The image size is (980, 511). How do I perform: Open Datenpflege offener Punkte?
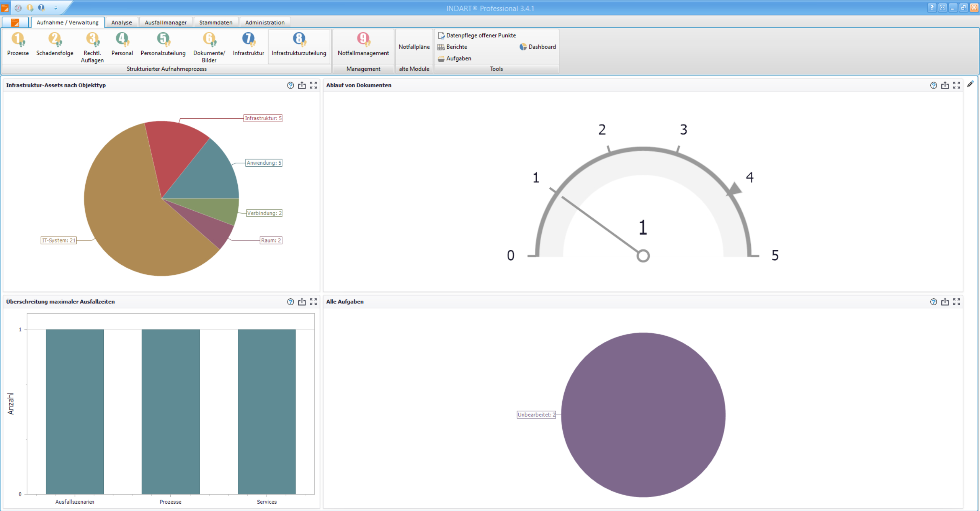click(x=477, y=35)
